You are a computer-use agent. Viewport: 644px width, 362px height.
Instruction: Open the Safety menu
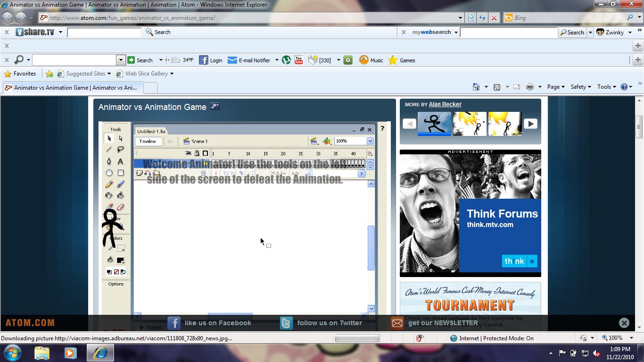point(581,87)
